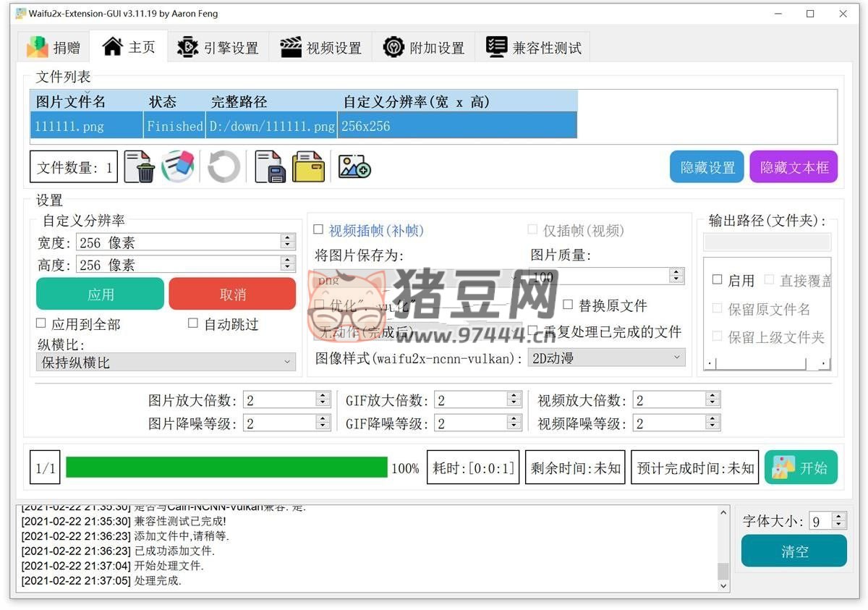Change the 视频放大倍数 spinner value
The width and height of the screenshot is (868, 610).
(676, 400)
